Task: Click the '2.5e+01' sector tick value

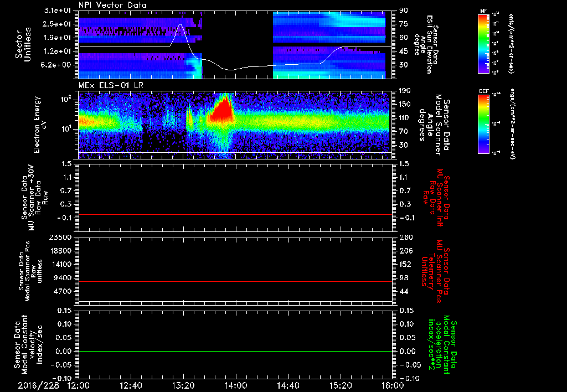Action: [58, 24]
